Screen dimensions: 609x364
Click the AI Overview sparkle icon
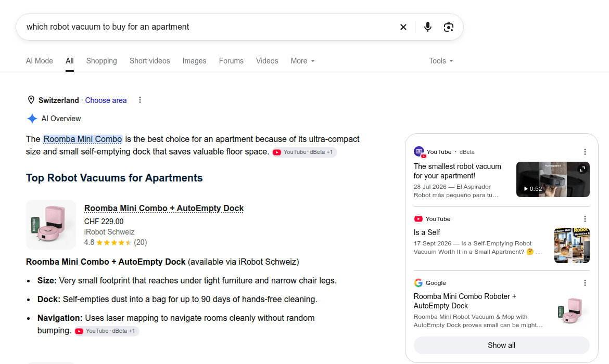32,119
